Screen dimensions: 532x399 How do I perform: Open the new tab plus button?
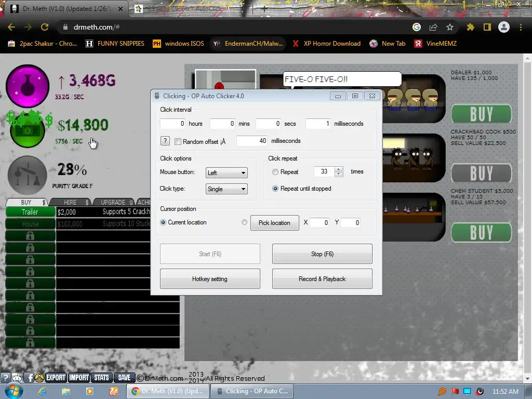(x=264, y=9)
